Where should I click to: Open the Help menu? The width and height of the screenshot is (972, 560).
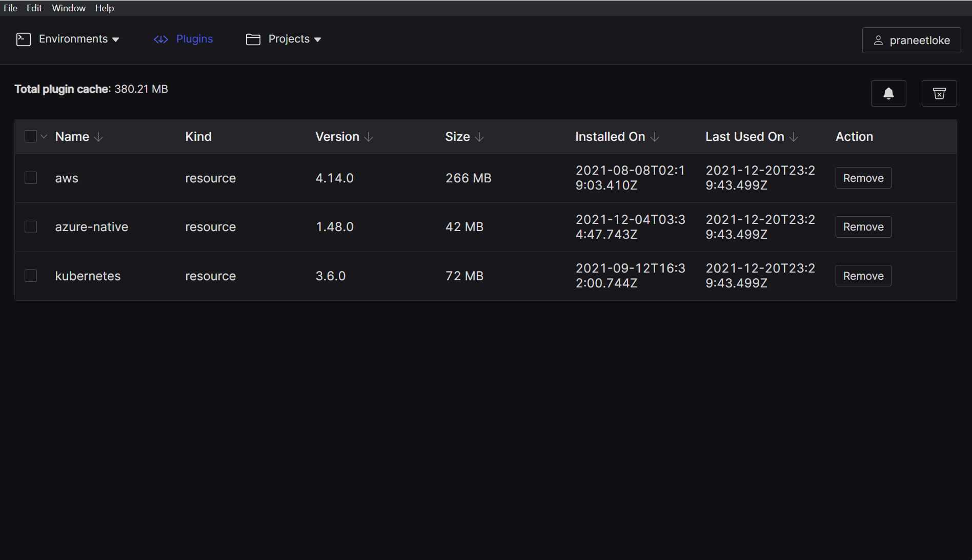click(x=104, y=8)
